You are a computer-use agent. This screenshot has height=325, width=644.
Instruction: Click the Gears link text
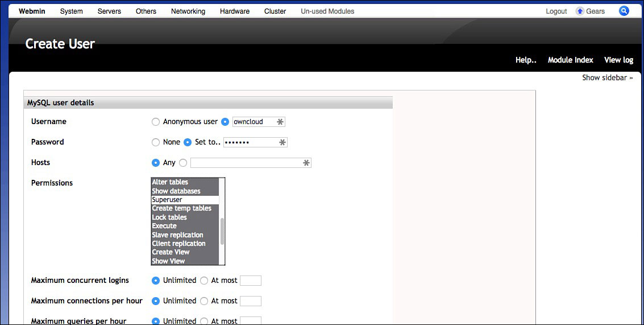click(596, 11)
